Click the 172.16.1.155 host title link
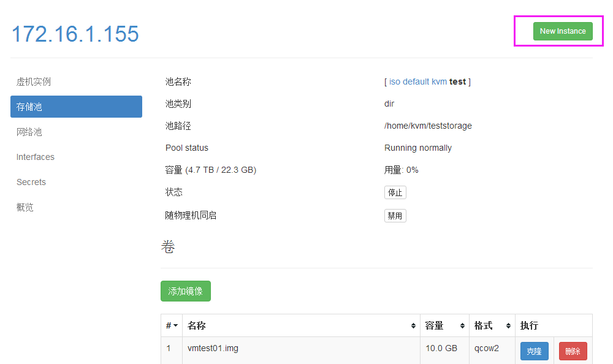The height and width of the screenshot is (364, 613). click(x=75, y=34)
